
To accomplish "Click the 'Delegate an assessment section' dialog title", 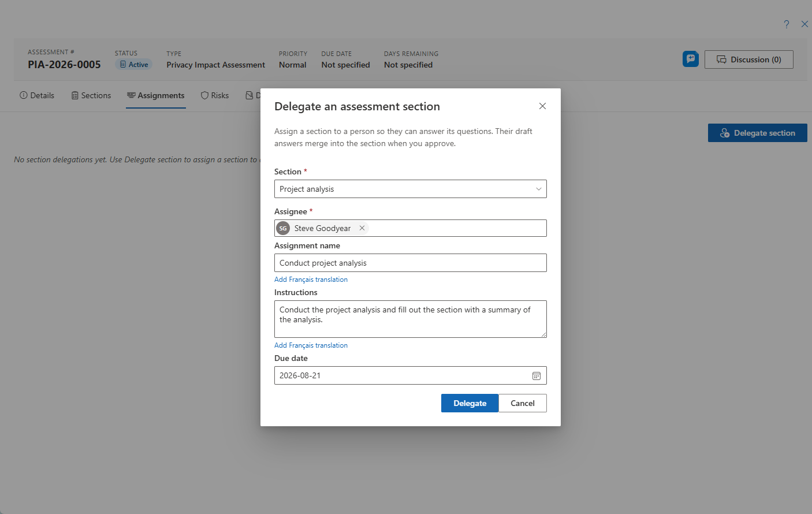I will click(357, 106).
